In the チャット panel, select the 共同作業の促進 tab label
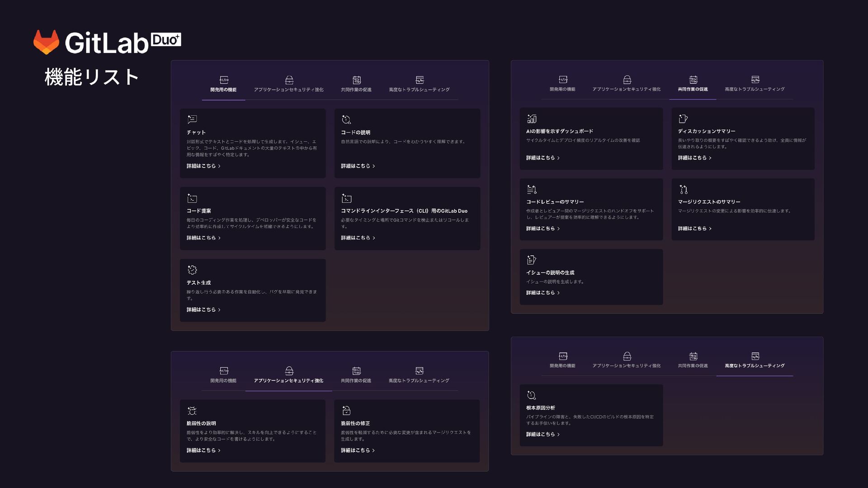Image resolution: width=868 pixels, height=488 pixels. pos(356,90)
